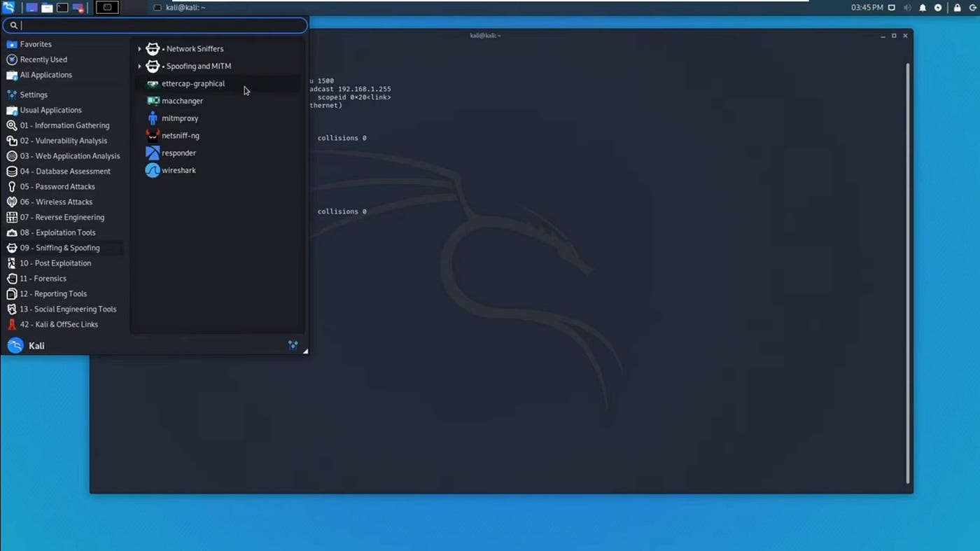This screenshot has width=980, height=551.
Task: Launch terminal from panel launcher
Action: pos(62,8)
